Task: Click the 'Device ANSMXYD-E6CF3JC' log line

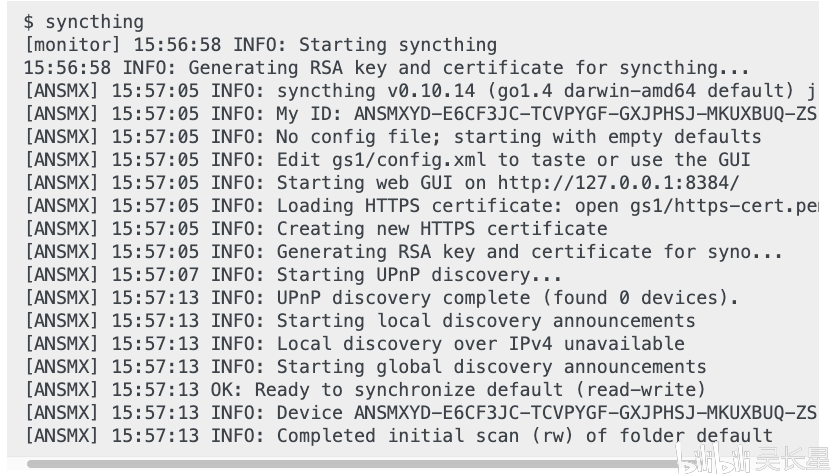Action: tap(420, 413)
